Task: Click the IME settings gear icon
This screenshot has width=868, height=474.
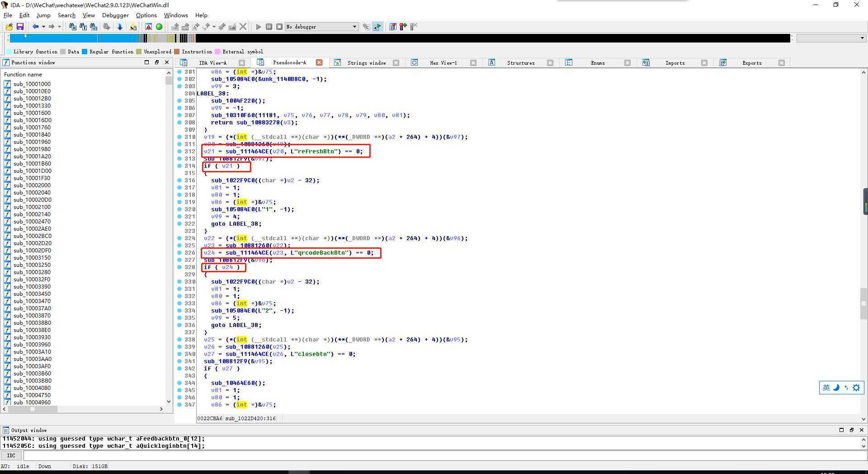Action: pyautogui.click(x=856, y=388)
